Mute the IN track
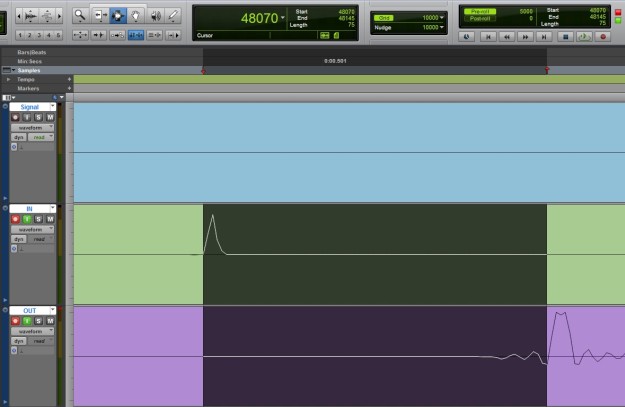The image size is (625, 407). pos(50,219)
